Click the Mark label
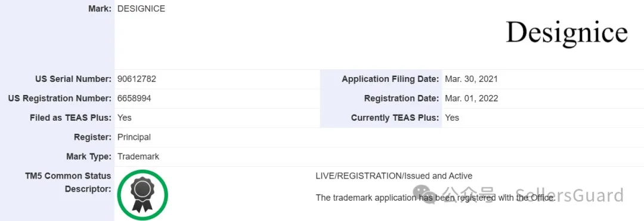Screen dimensions: 644x221 pyautogui.click(x=100, y=8)
